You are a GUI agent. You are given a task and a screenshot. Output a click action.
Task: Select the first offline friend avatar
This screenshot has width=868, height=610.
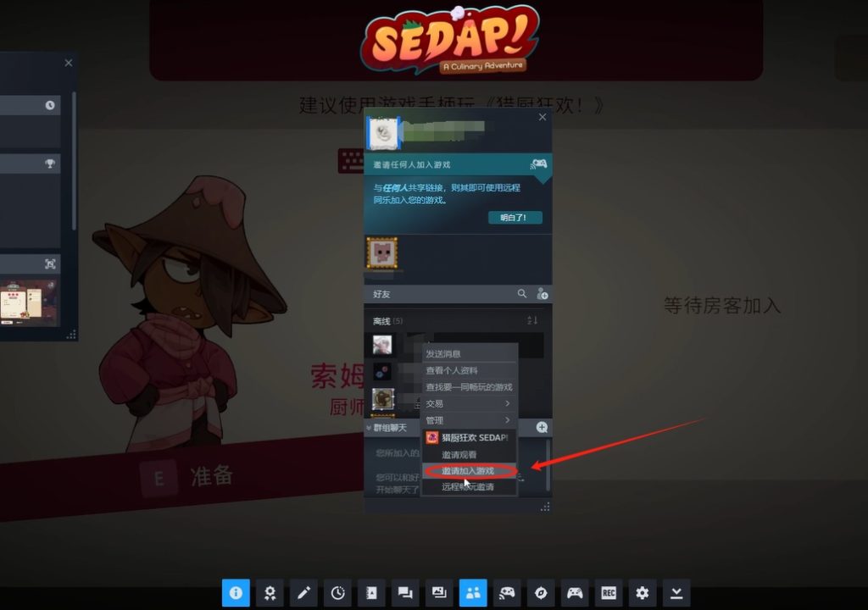coord(382,345)
